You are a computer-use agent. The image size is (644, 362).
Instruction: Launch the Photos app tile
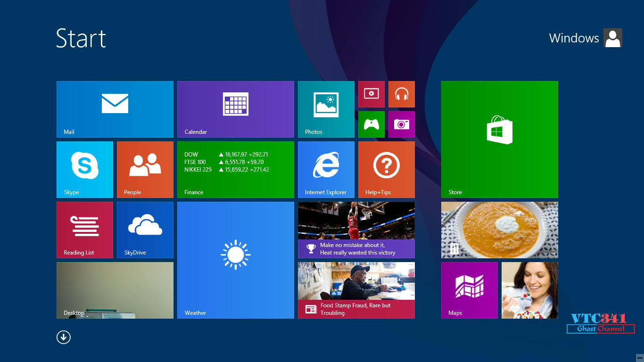click(326, 109)
